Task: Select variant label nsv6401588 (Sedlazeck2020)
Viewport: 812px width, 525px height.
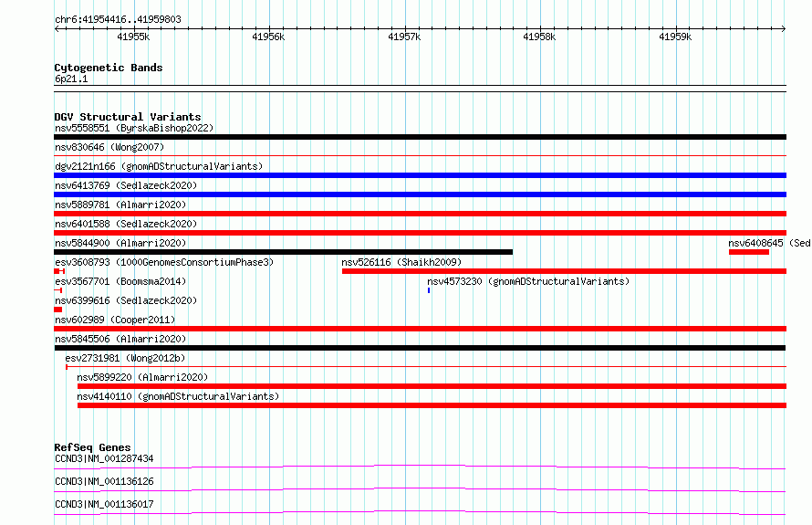Action: pyautogui.click(x=126, y=224)
